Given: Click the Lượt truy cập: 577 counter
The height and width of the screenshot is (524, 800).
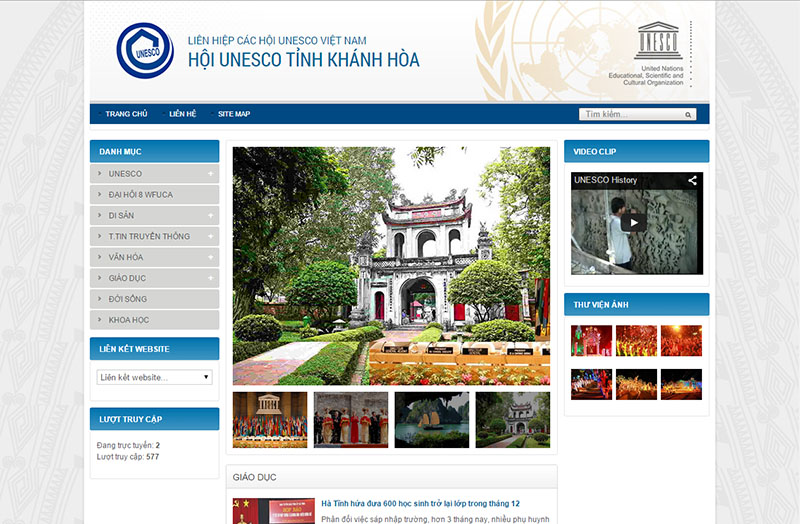Looking at the screenshot, I should click(128, 457).
